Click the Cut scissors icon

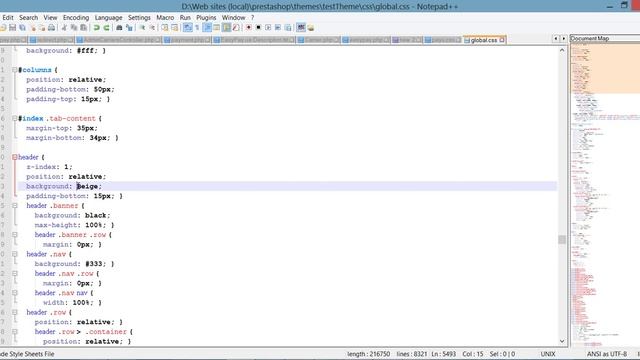click(64, 27)
